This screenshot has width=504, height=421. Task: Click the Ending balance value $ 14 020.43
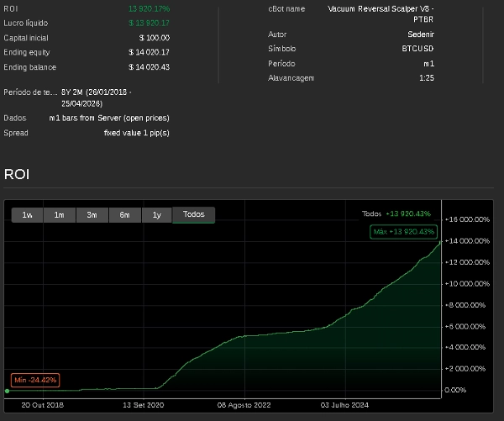coord(150,67)
